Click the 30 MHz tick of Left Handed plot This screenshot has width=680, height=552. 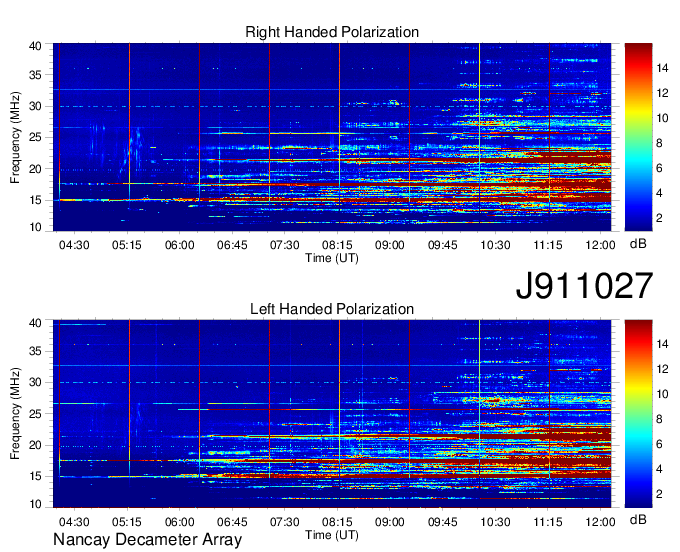pos(35,382)
